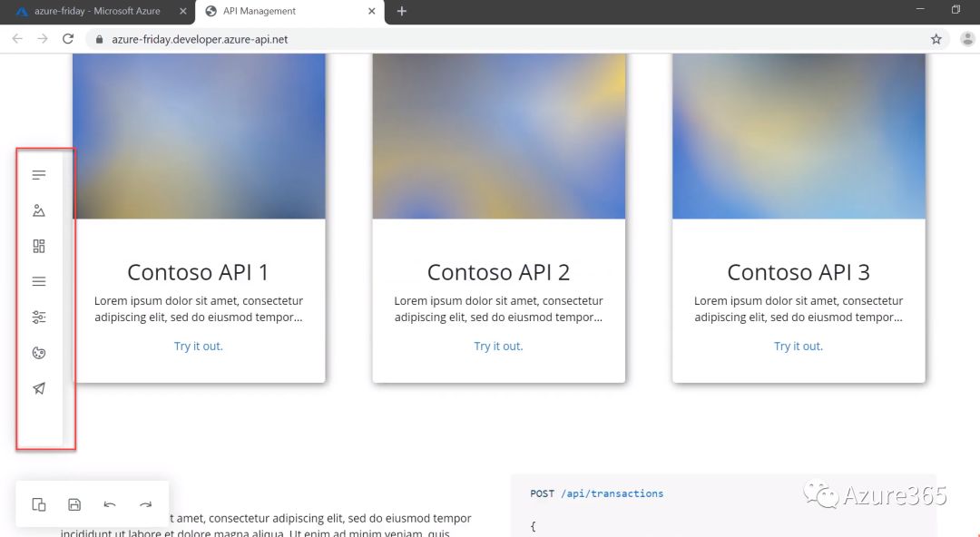Click the Save floppy disk icon
This screenshot has height=537, width=980.
click(x=74, y=504)
